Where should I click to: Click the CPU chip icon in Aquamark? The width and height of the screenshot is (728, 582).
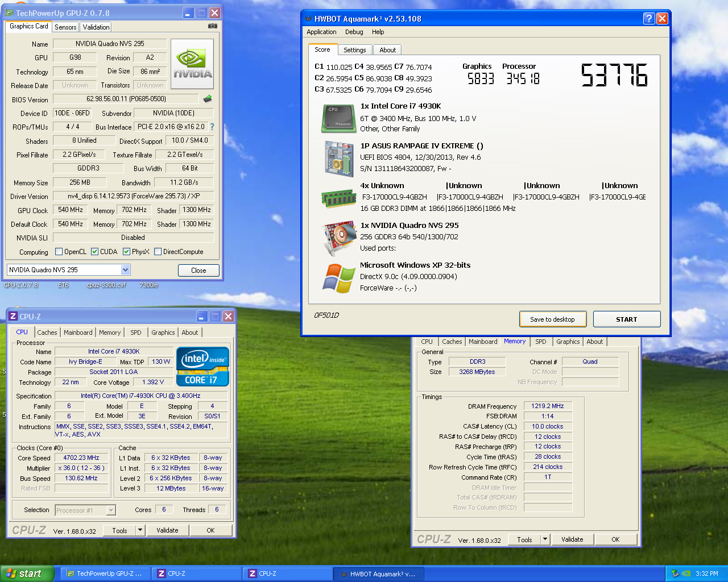(x=339, y=118)
